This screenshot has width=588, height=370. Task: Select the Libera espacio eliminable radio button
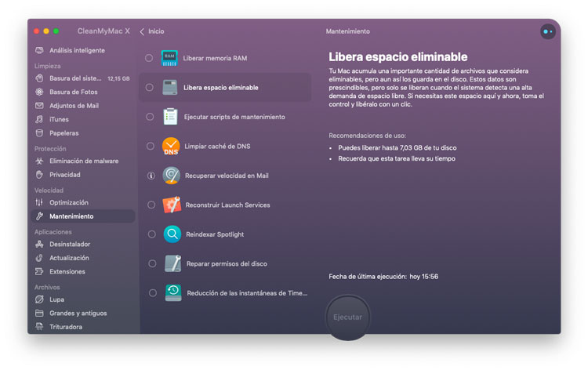click(x=149, y=87)
